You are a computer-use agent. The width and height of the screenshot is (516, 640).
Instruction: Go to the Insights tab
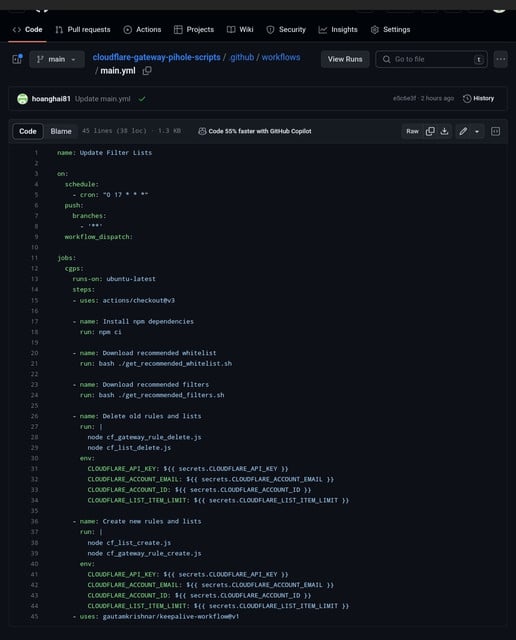click(x=338, y=29)
